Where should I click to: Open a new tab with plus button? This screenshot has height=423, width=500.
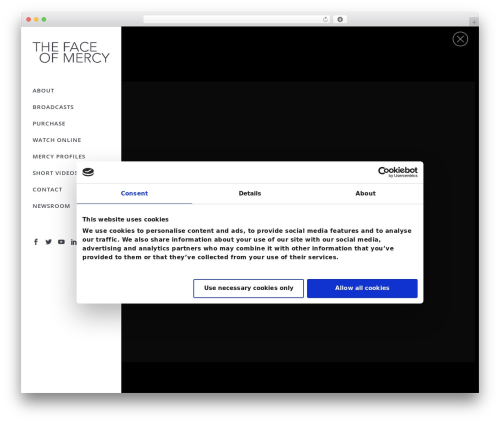[x=474, y=22]
